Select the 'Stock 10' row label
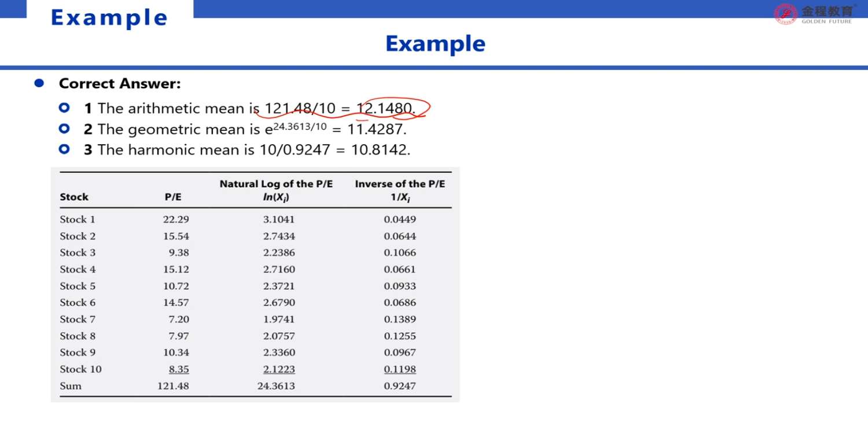This screenshot has height=434, width=868. click(x=80, y=369)
